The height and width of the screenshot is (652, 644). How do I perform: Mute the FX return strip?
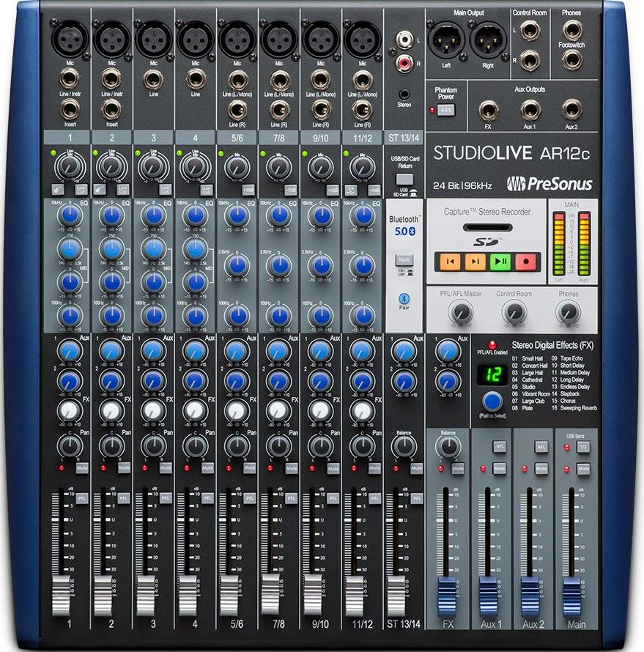(x=458, y=468)
